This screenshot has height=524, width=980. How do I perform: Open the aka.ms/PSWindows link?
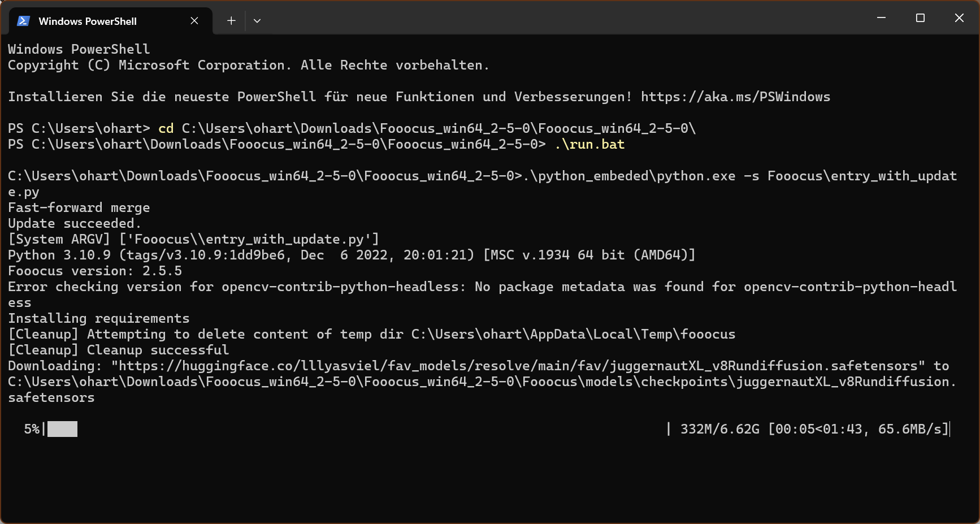tap(735, 97)
